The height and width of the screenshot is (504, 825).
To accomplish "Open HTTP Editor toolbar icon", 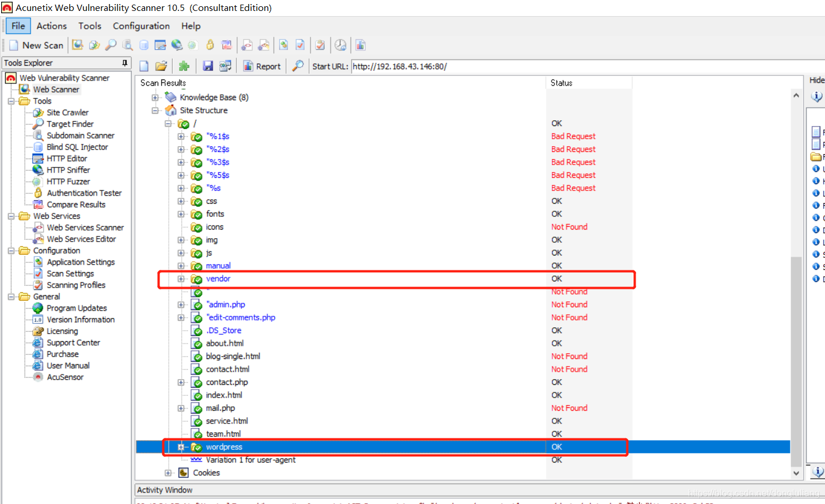I will click(161, 45).
